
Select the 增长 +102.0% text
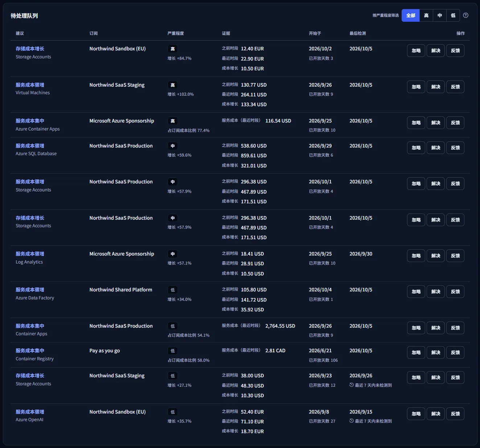(x=181, y=94)
